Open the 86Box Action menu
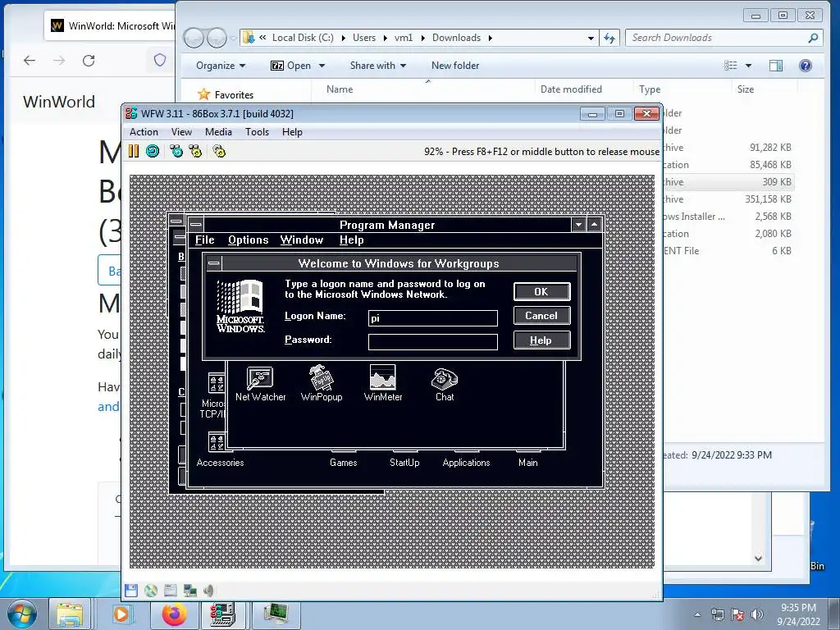This screenshot has width=840, height=630. pyautogui.click(x=144, y=132)
